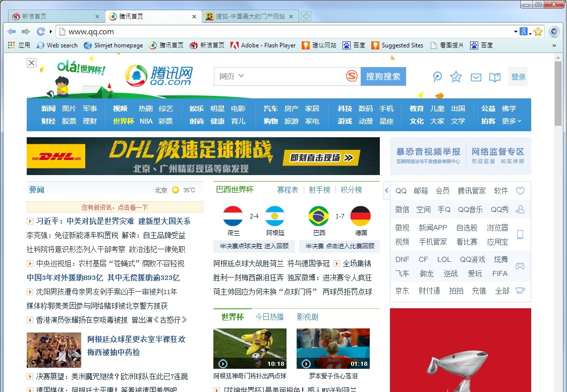Open 科技 in the navigation bar
The image size is (567, 392).
(345, 108)
